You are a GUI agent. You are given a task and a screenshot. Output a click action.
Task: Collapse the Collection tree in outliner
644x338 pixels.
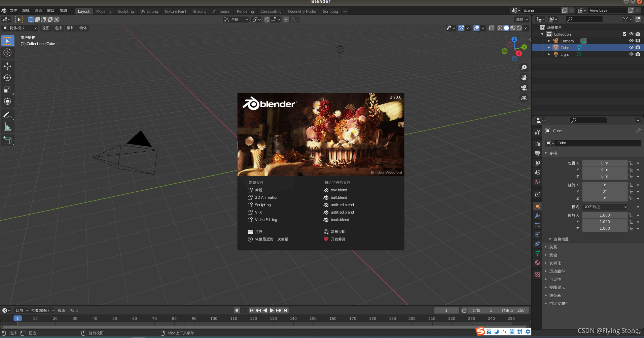point(542,34)
